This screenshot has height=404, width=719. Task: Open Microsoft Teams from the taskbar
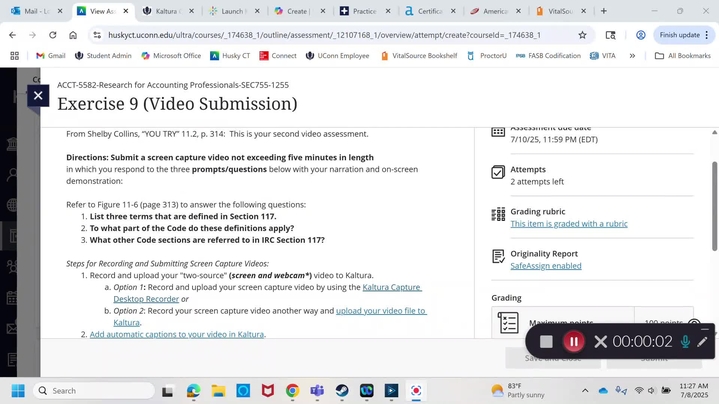pyautogui.click(x=317, y=391)
